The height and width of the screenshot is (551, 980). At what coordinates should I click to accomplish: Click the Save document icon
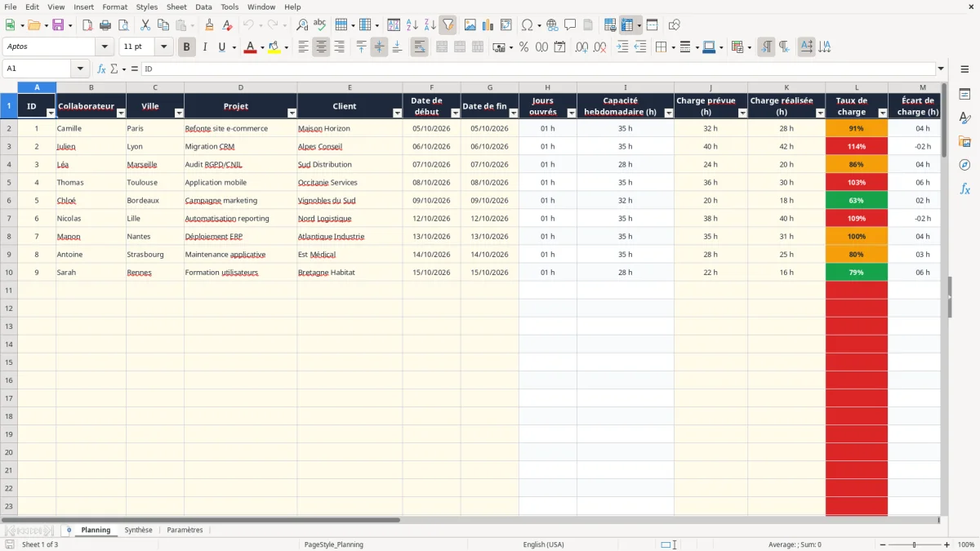(x=58, y=25)
